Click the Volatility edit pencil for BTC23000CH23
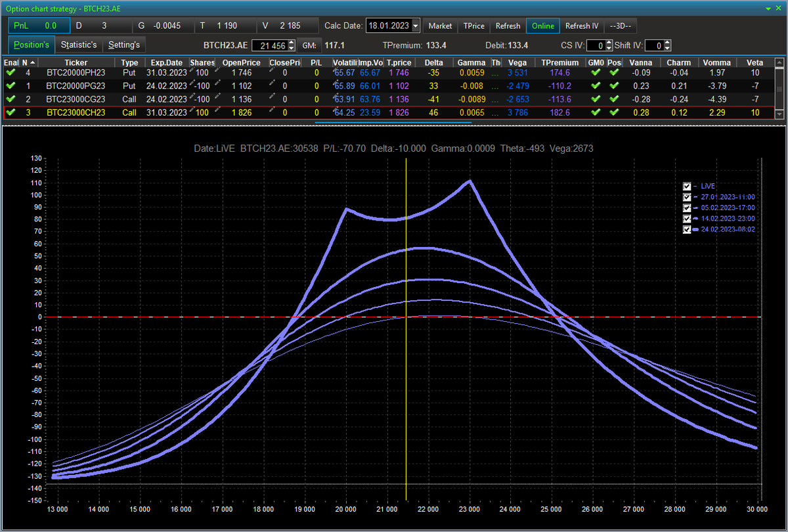This screenshot has width=788, height=532. tap(336, 109)
